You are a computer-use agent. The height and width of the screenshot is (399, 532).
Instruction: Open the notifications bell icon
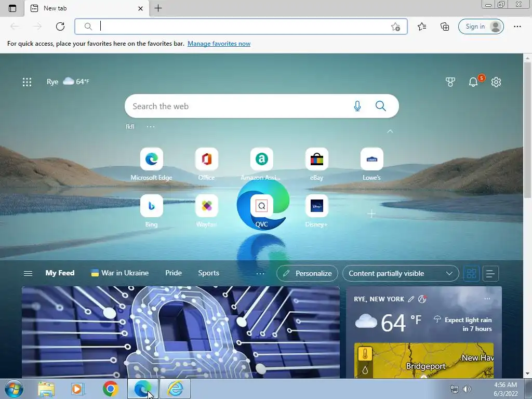tap(473, 82)
